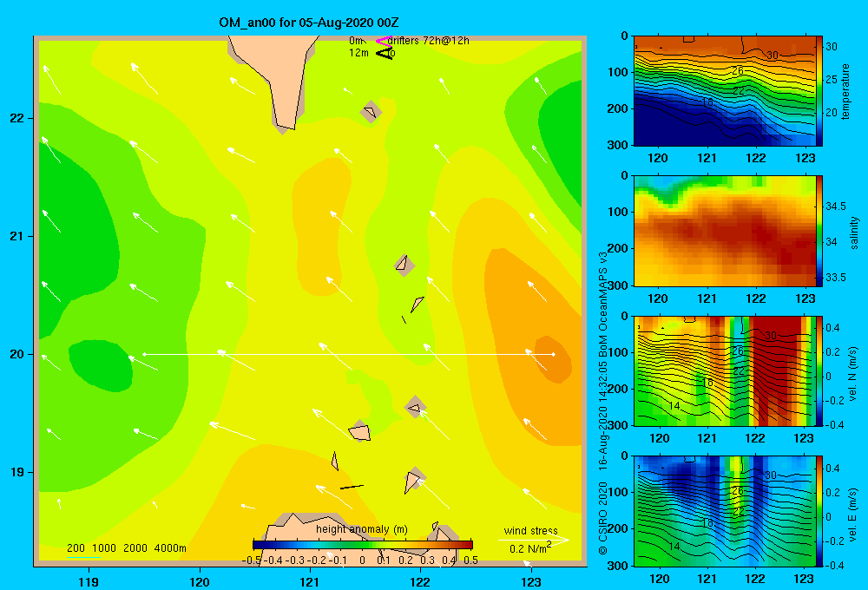
Task: Click the 'vel. E (m/s)' axis label
Action: point(853,515)
